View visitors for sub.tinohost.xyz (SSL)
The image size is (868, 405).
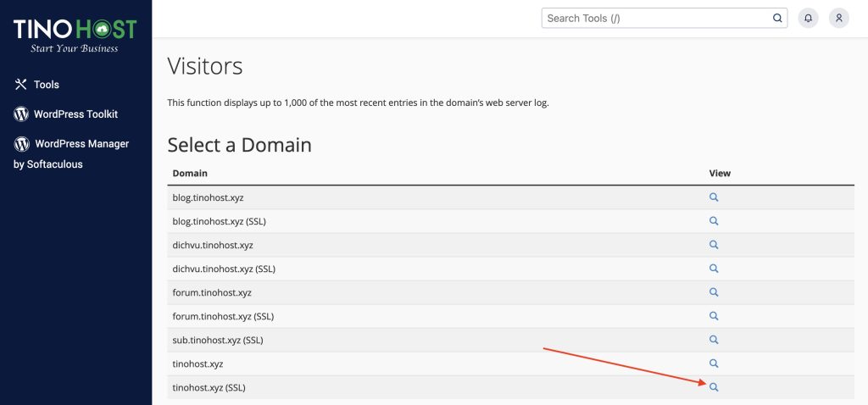(x=714, y=340)
